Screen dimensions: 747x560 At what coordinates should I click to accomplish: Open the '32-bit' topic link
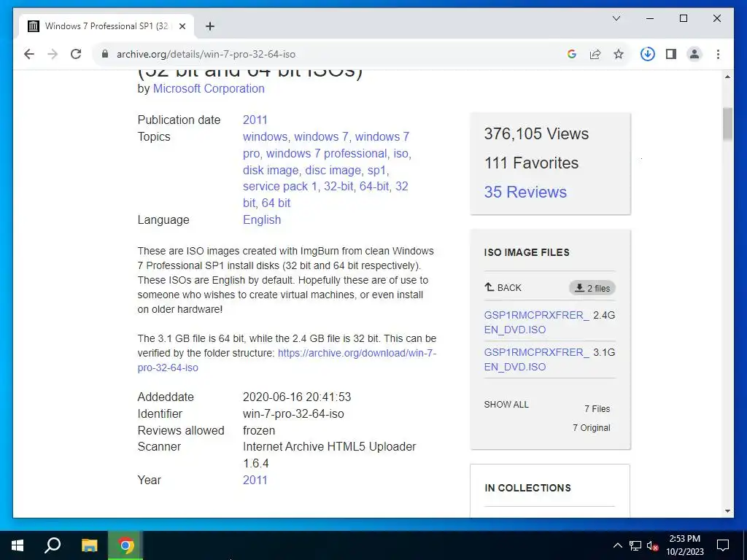coord(338,186)
